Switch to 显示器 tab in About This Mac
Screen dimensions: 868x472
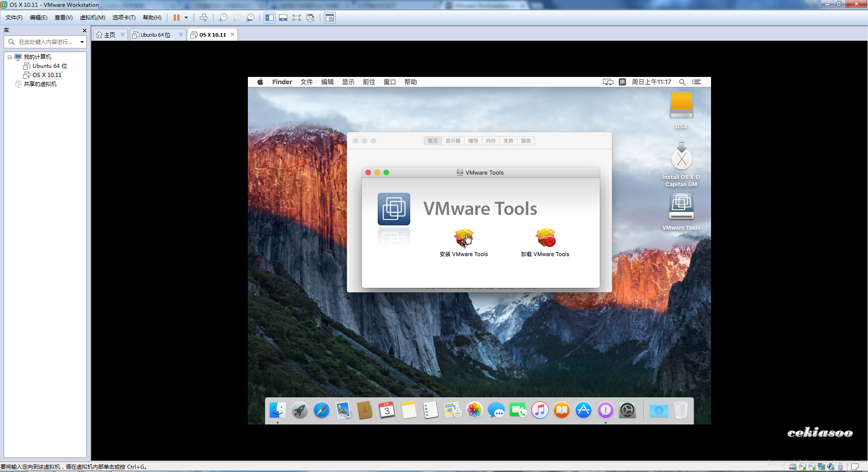453,141
